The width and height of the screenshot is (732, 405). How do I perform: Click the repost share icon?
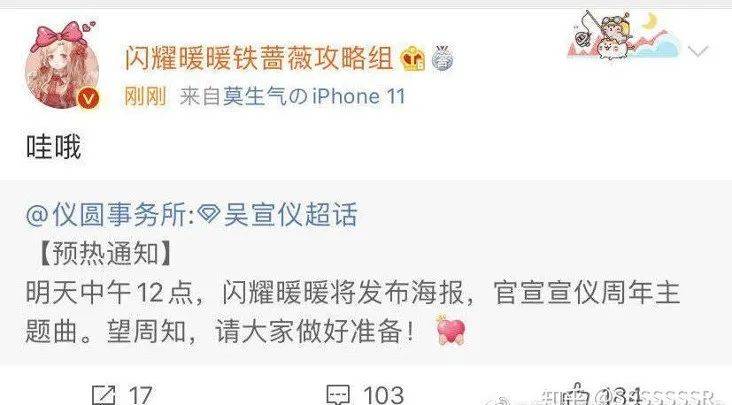click(104, 395)
